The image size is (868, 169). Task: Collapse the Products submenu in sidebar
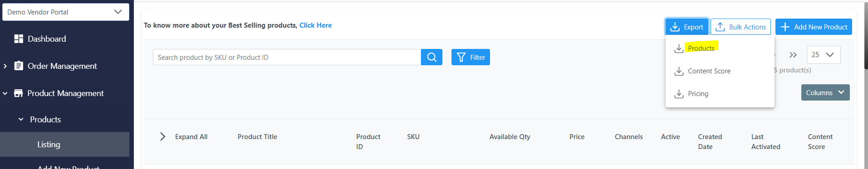point(21,120)
